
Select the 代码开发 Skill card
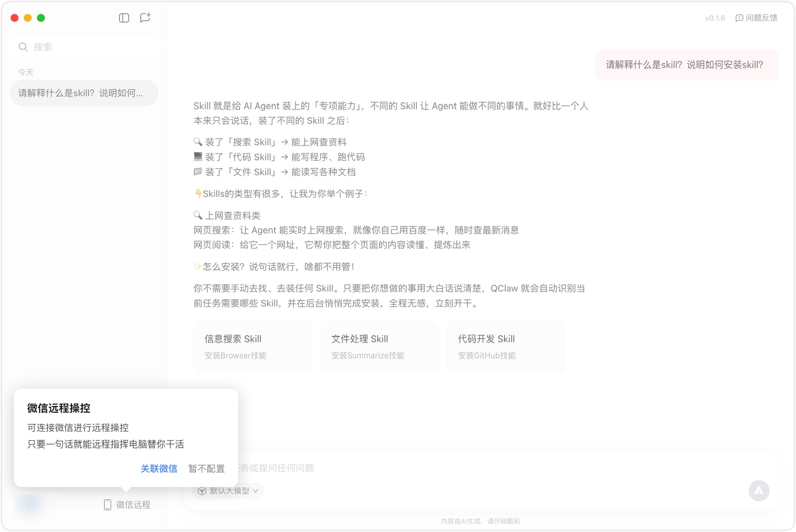(x=505, y=346)
